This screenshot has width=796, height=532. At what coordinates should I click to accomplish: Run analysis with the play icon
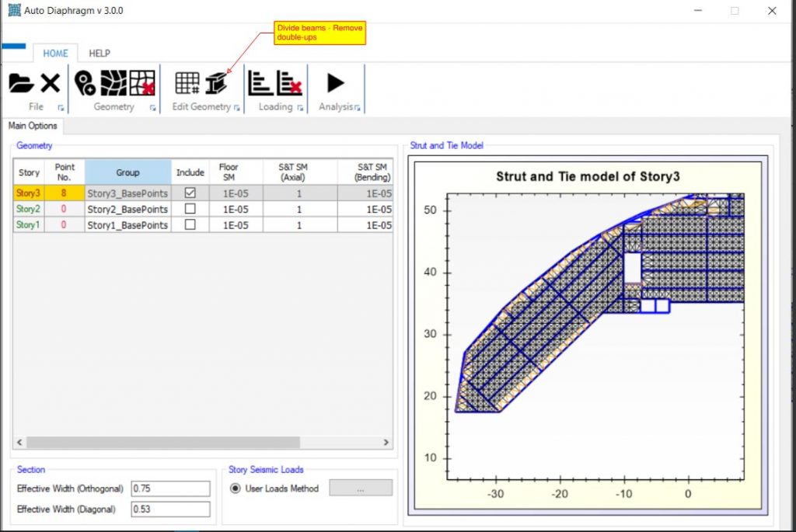(335, 82)
